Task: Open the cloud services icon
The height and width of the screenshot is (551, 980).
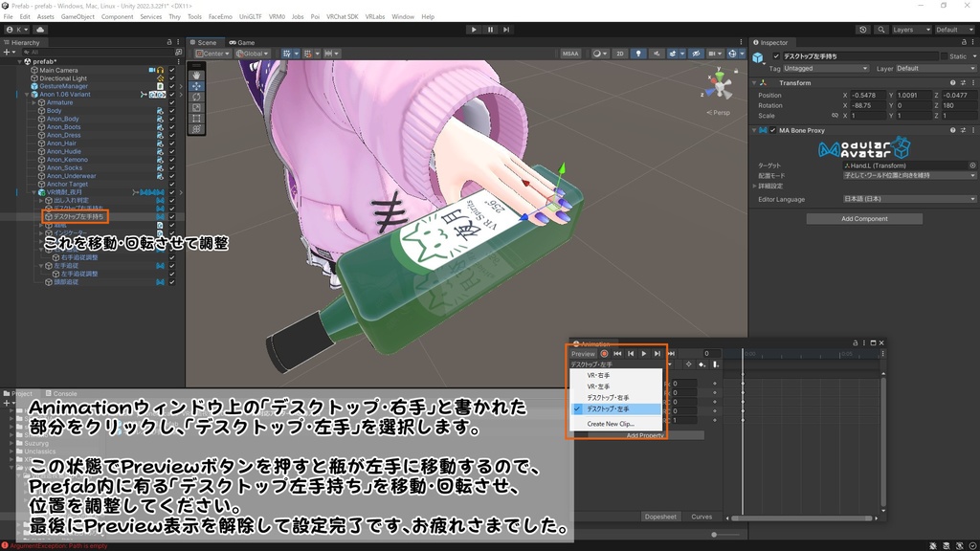Action: tap(40, 30)
